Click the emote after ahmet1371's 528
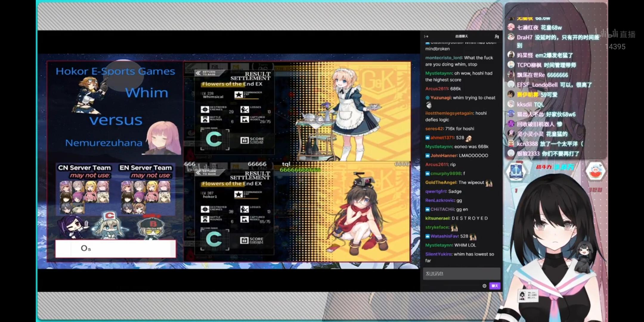The height and width of the screenshot is (322, 644). pyautogui.click(x=469, y=138)
